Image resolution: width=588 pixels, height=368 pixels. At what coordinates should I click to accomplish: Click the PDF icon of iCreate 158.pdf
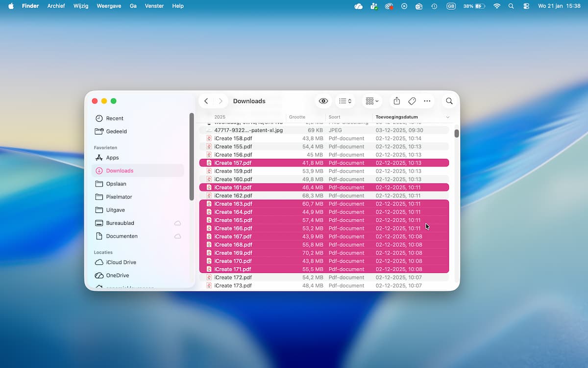[x=209, y=138]
